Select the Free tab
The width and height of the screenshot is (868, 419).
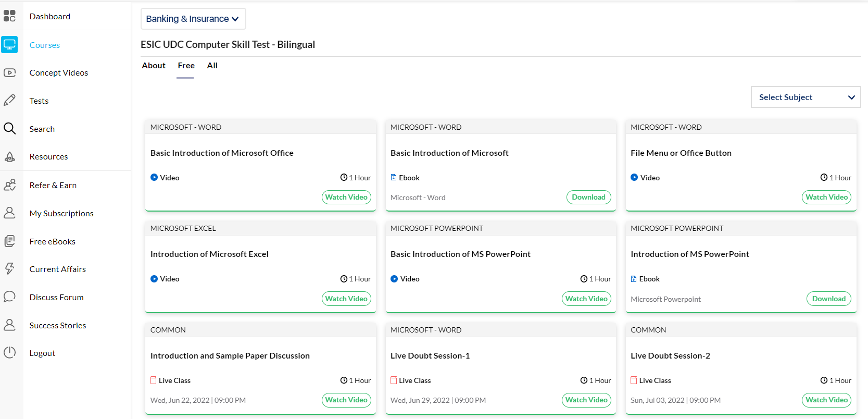(x=186, y=66)
